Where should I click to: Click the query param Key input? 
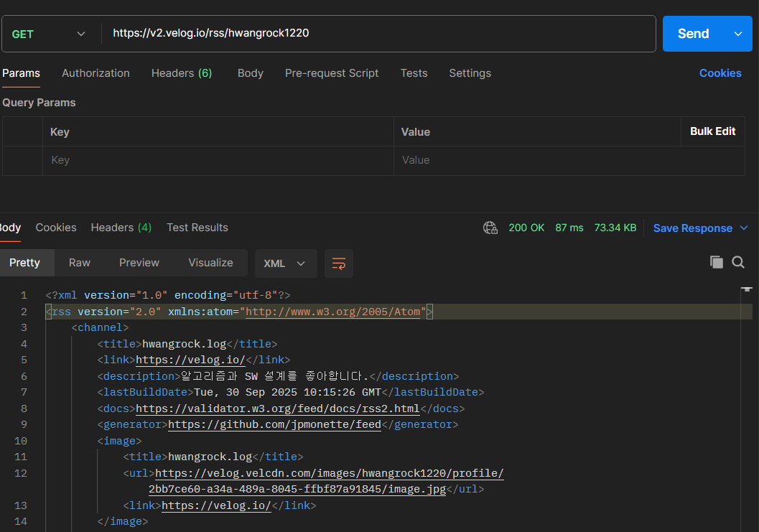[x=218, y=160]
